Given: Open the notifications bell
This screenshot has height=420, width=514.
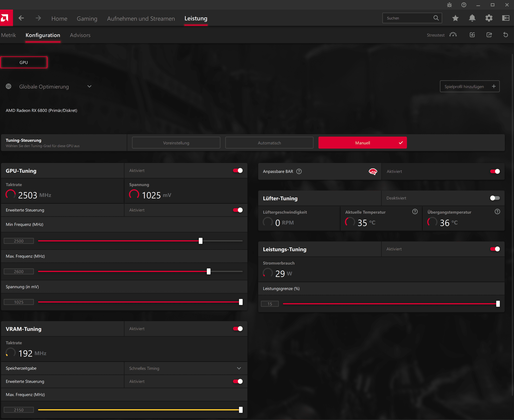Looking at the screenshot, I should click(472, 18).
